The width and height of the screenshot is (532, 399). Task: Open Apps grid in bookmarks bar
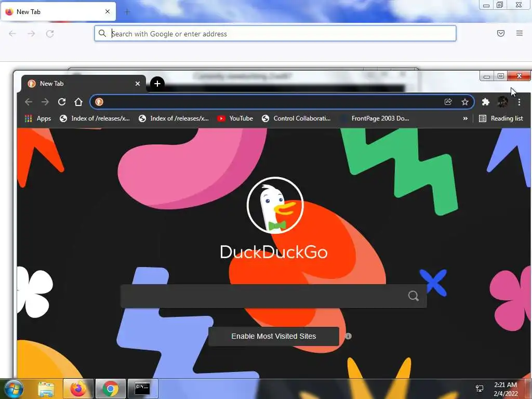(37, 118)
